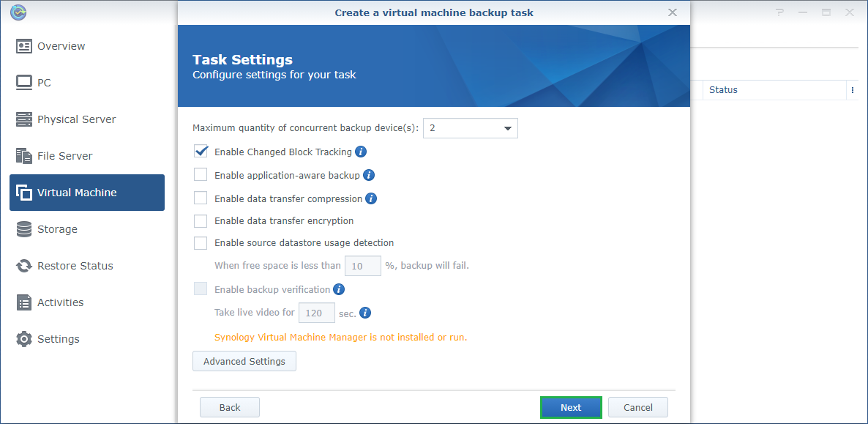Click the free space percentage field
Viewport: 868px width, 424px height.
(x=363, y=266)
